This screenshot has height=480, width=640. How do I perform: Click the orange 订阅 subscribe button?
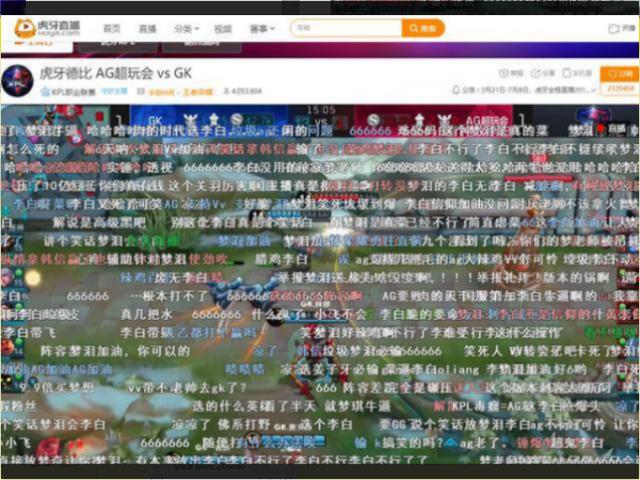click(x=619, y=74)
